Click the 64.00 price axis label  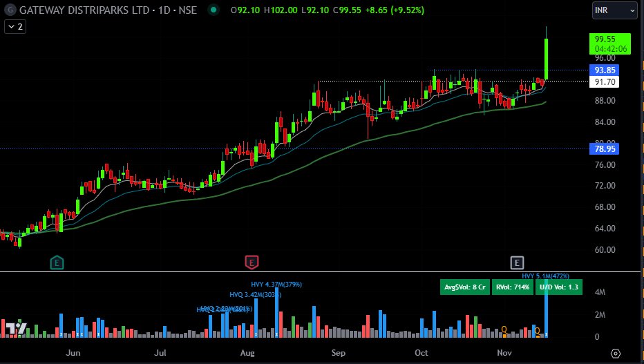coord(605,228)
